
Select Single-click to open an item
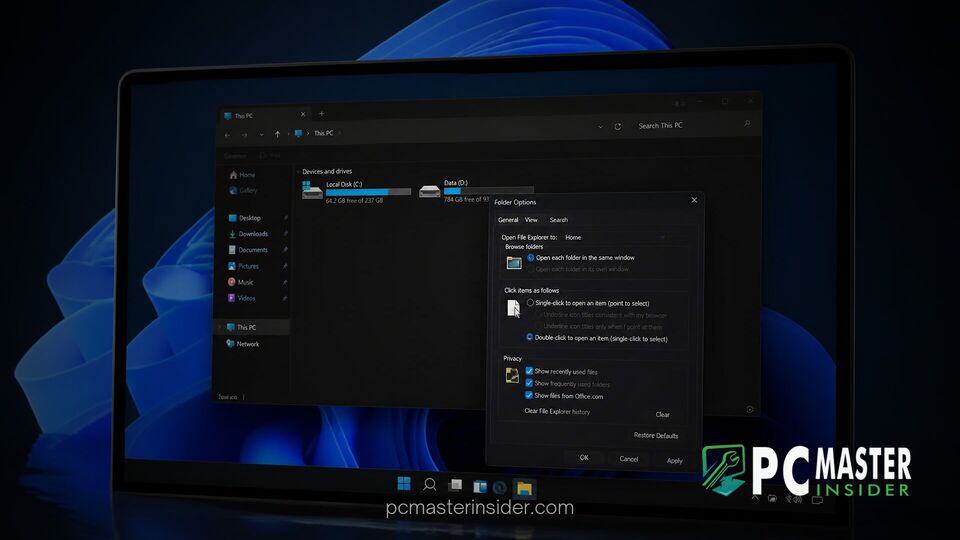(x=588, y=303)
